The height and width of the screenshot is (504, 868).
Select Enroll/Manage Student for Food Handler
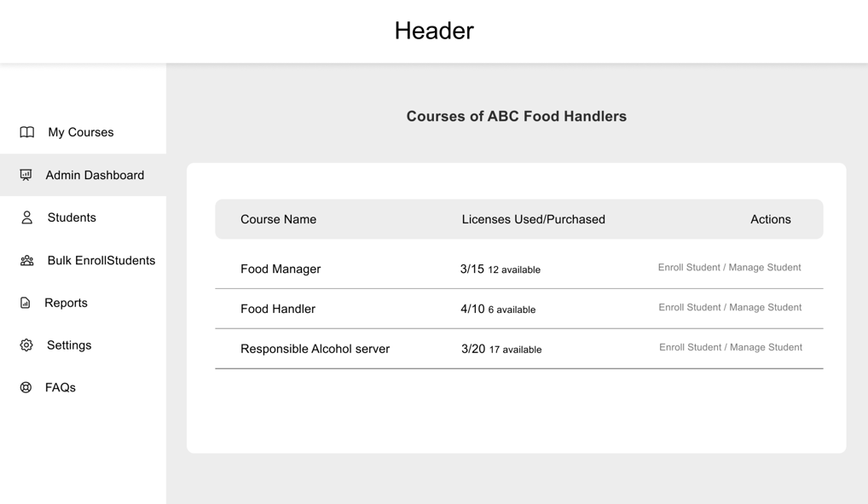730,307
